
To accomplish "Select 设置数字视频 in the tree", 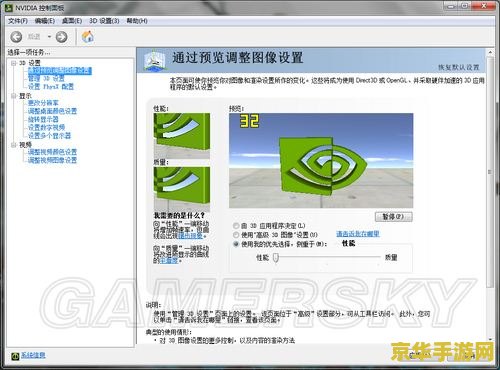I will pyautogui.click(x=46, y=127).
